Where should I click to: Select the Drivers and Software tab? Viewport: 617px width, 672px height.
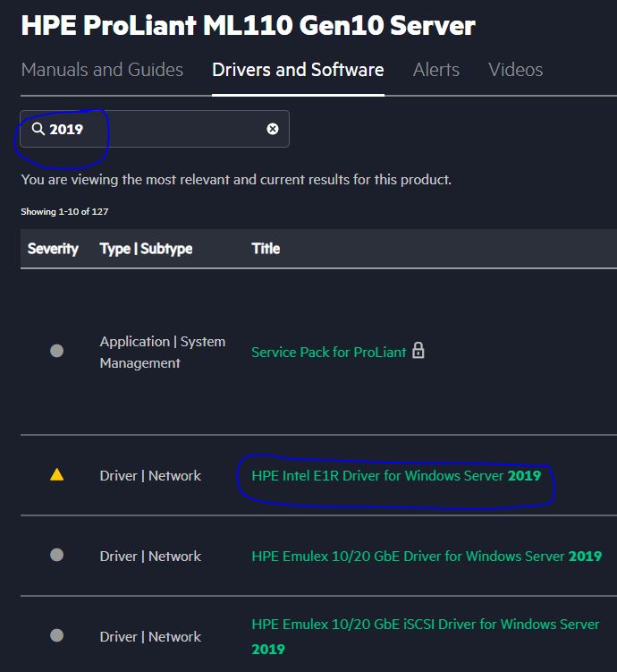(x=298, y=70)
